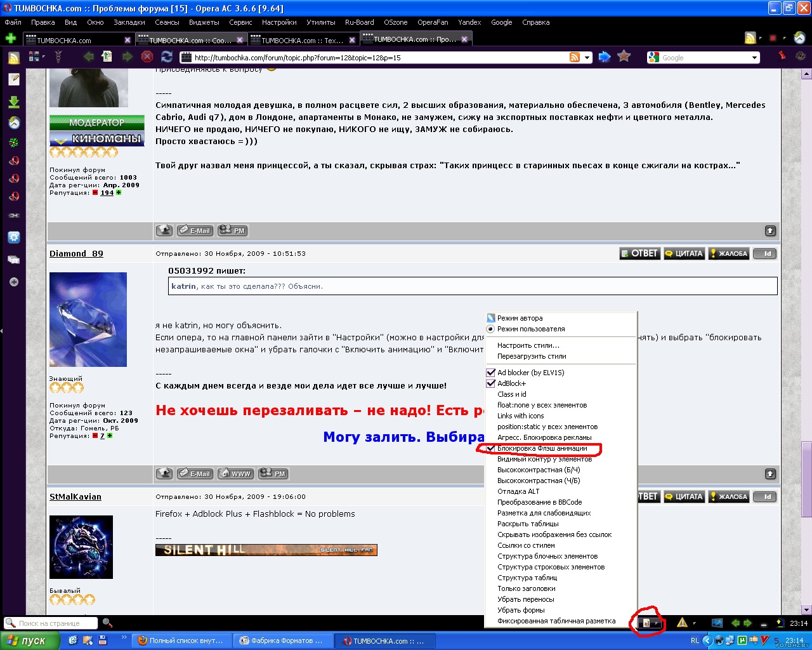
Task: Click the Forward arrow in navigation toolbar
Action: pos(127,56)
